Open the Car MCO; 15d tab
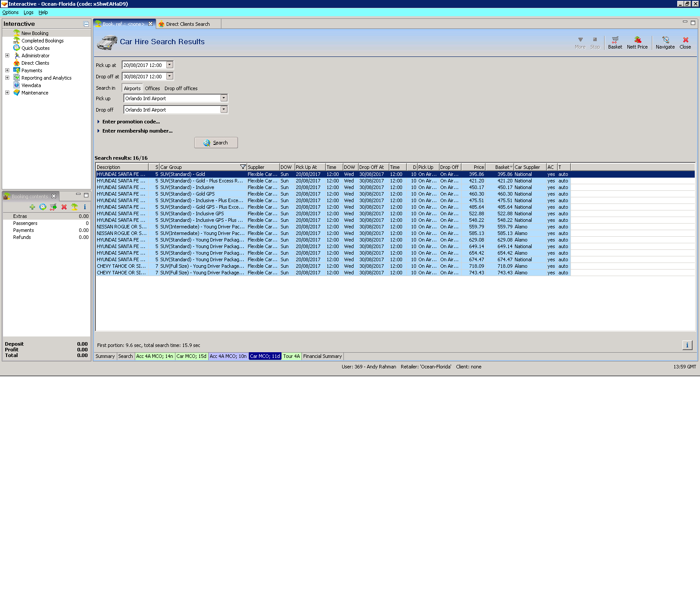This screenshot has height=613, width=700. coord(191,356)
